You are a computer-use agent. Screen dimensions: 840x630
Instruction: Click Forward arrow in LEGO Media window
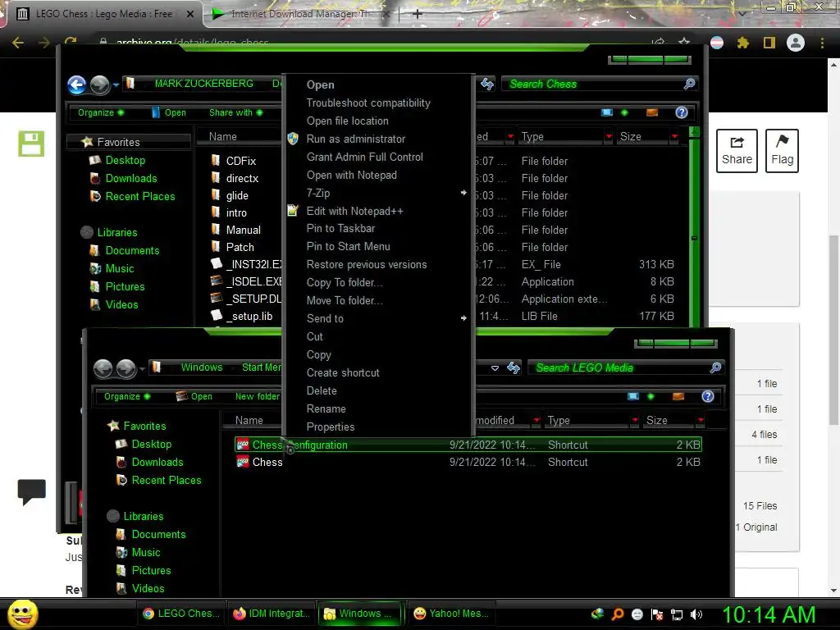126,368
